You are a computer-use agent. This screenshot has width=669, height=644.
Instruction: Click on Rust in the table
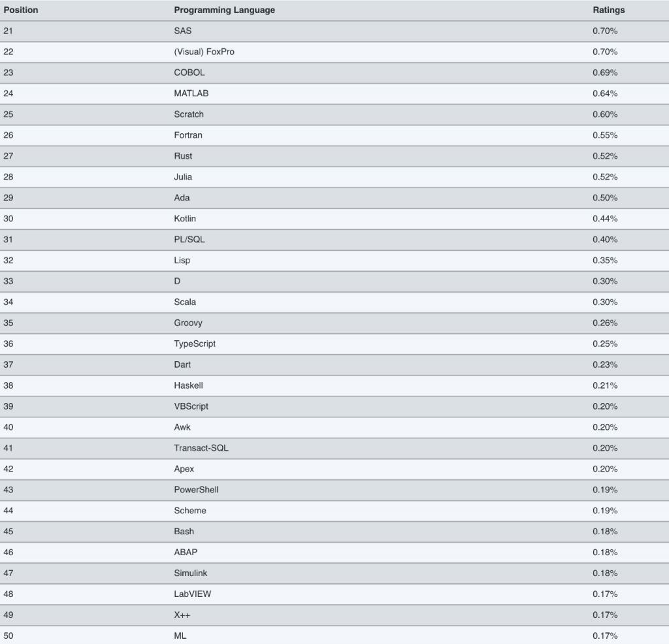pos(183,156)
